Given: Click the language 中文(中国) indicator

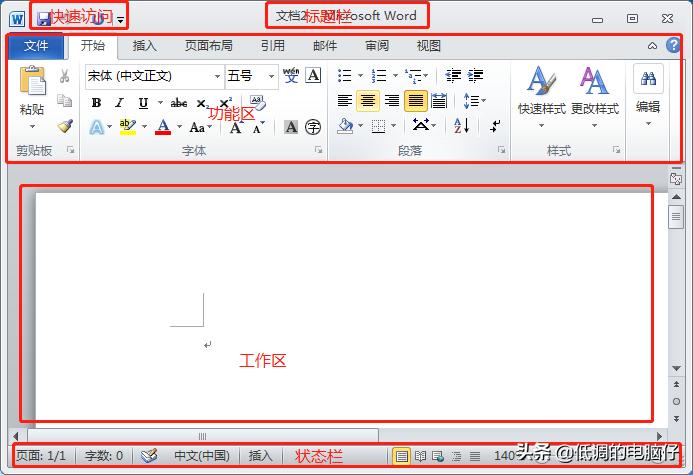Looking at the screenshot, I should point(202,456).
